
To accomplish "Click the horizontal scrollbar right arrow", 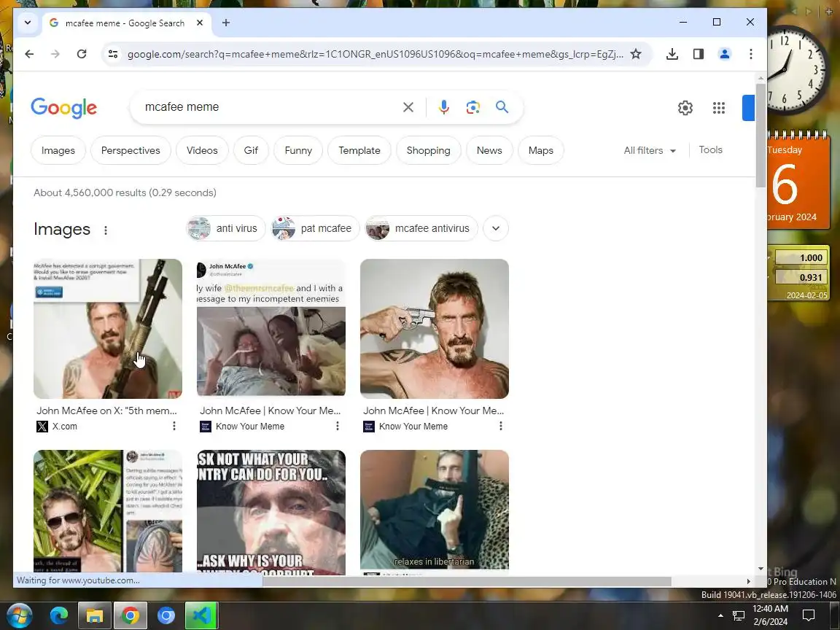I will 748,581.
